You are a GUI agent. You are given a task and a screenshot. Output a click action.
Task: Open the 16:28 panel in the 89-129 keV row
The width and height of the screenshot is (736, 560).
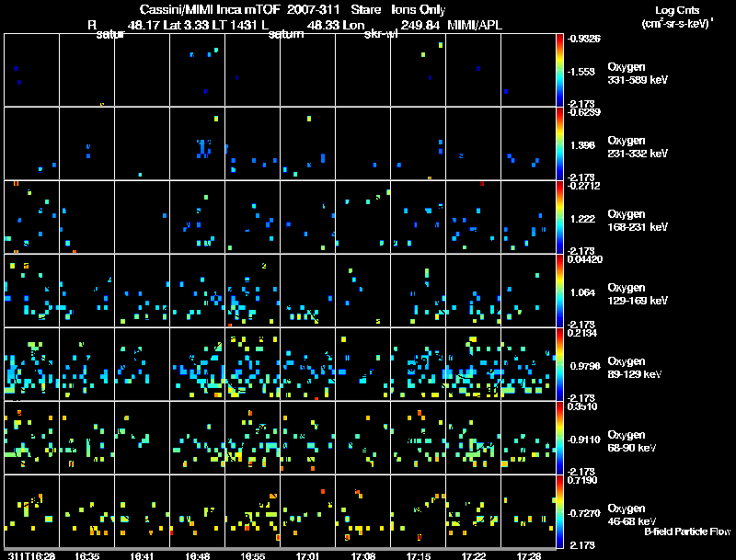(x=31, y=364)
